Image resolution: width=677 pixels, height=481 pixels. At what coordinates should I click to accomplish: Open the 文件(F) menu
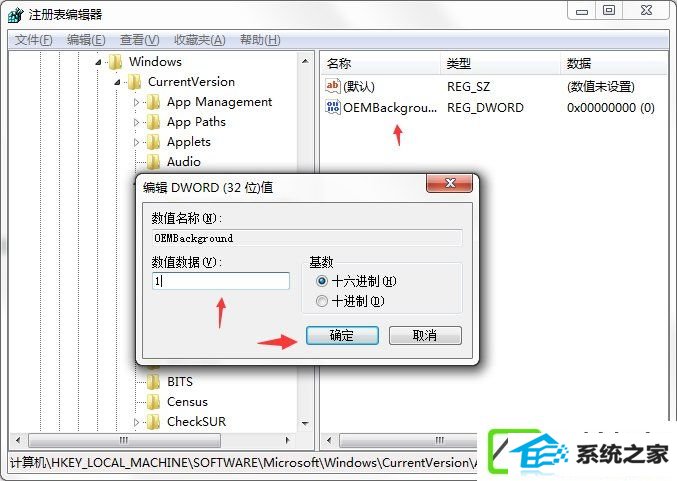(x=34, y=40)
